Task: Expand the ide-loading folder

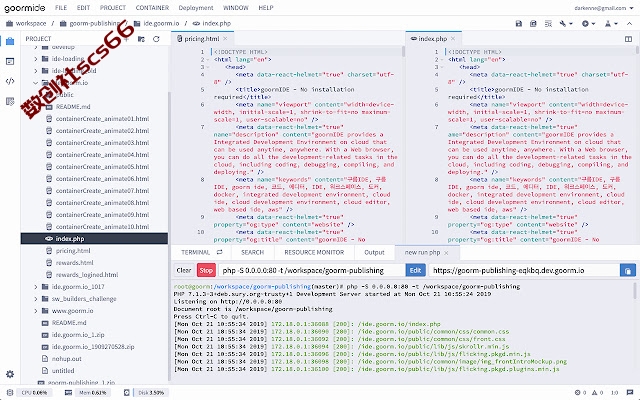Action: pyautogui.click(x=36, y=59)
